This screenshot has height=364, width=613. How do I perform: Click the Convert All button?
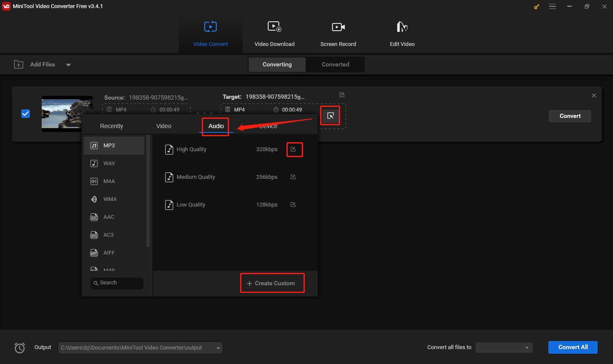pos(573,347)
